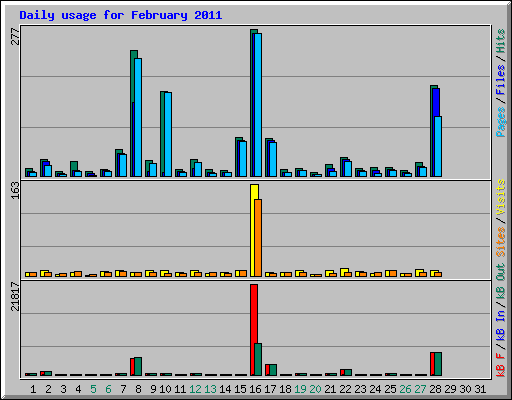Click the Pages legend label

[501, 122]
